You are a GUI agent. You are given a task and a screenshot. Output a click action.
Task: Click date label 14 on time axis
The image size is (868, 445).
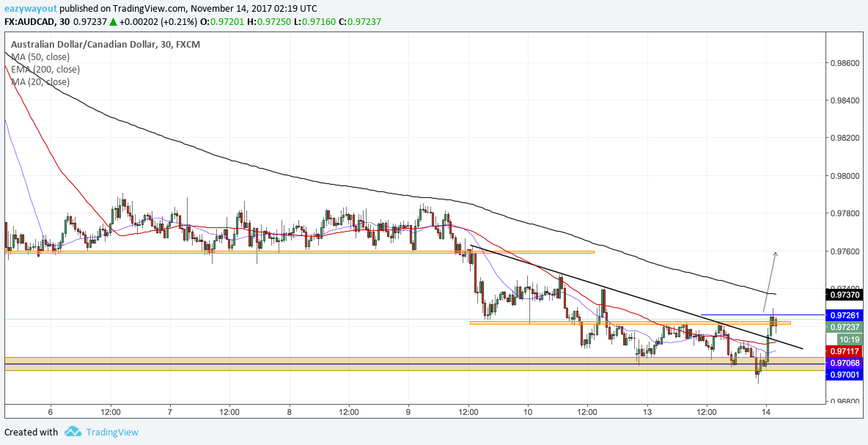click(766, 412)
